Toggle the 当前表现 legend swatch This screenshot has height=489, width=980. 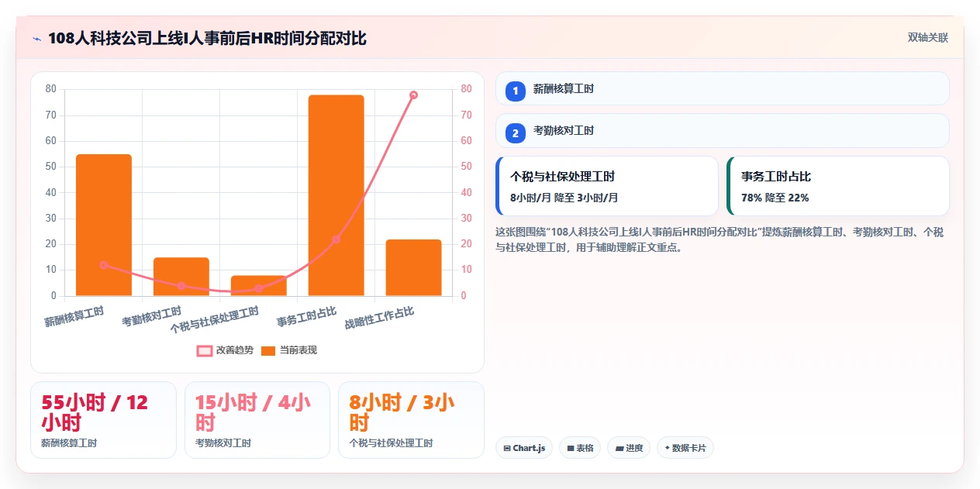[x=268, y=351]
